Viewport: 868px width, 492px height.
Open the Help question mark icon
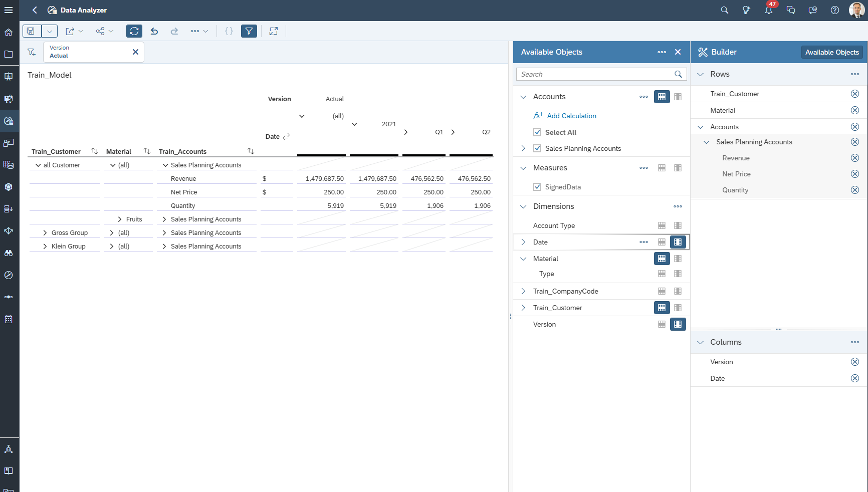[x=835, y=10]
